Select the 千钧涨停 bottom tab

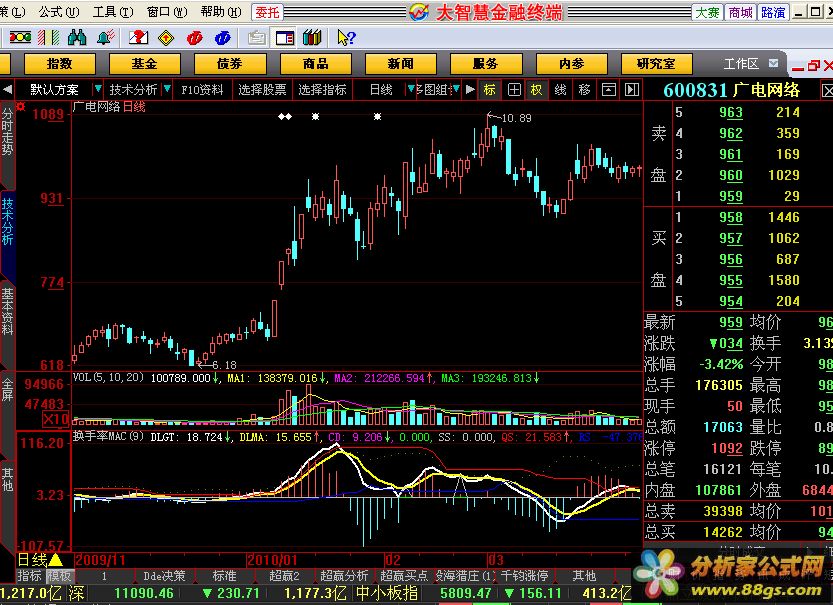[x=524, y=576]
